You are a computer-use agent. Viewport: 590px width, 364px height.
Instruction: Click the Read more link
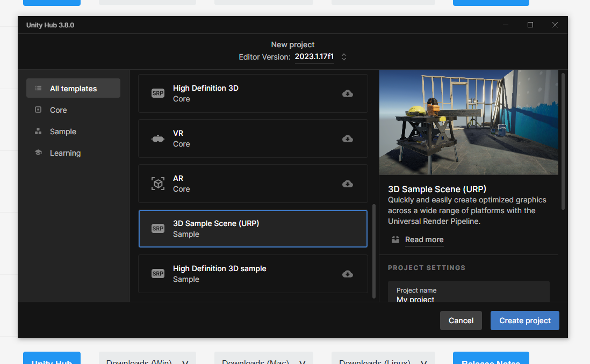tap(424, 239)
